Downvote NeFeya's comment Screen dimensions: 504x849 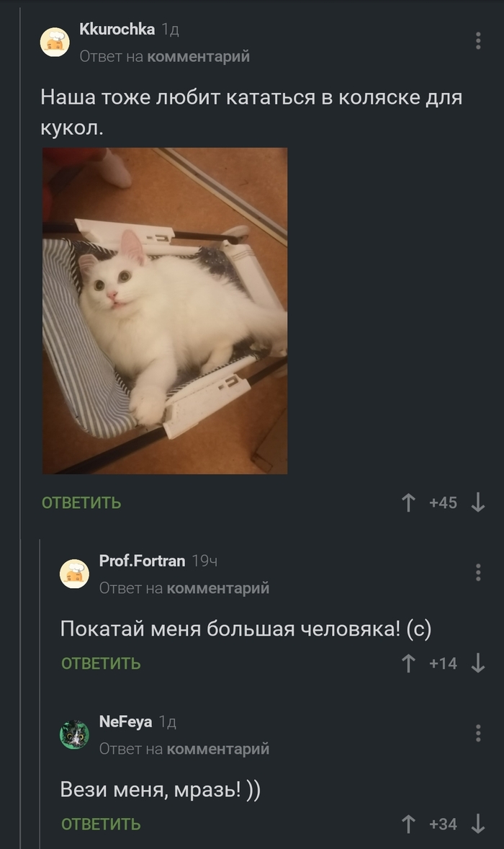click(478, 824)
